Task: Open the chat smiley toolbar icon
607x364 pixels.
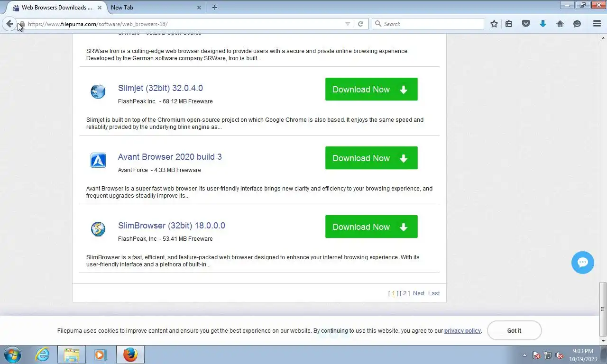Action: [x=577, y=24]
